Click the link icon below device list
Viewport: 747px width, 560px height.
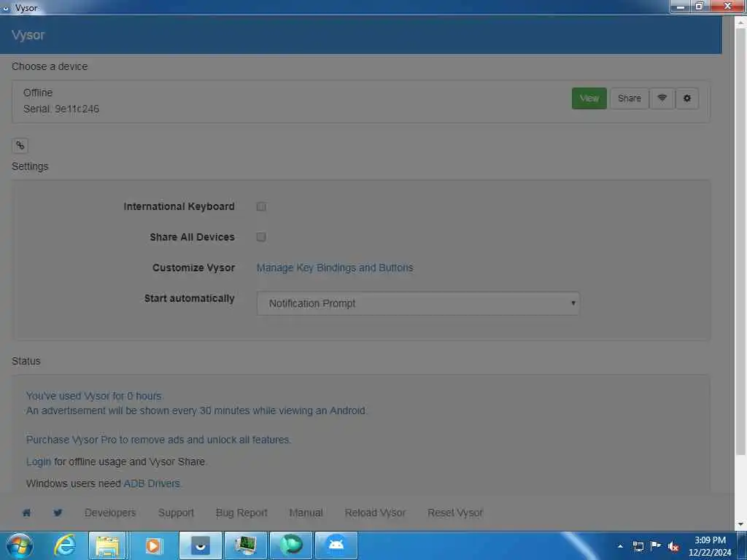pos(20,145)
